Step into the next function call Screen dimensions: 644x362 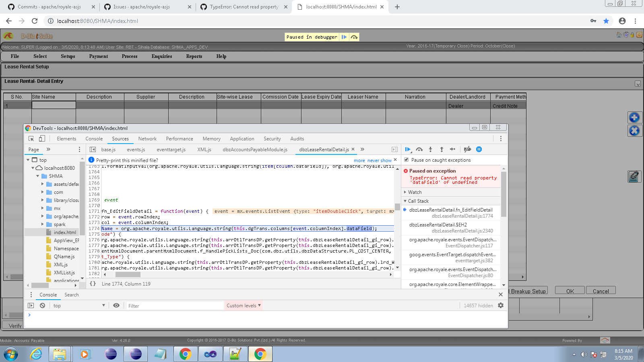430,149
